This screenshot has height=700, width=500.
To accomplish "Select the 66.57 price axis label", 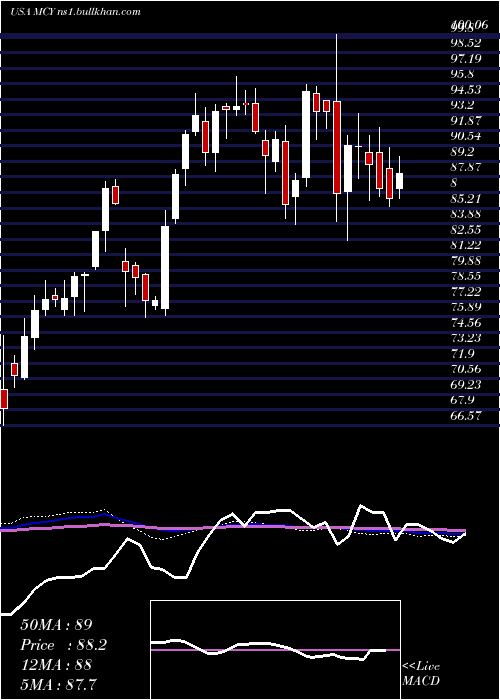I will [x=466, y=416].
